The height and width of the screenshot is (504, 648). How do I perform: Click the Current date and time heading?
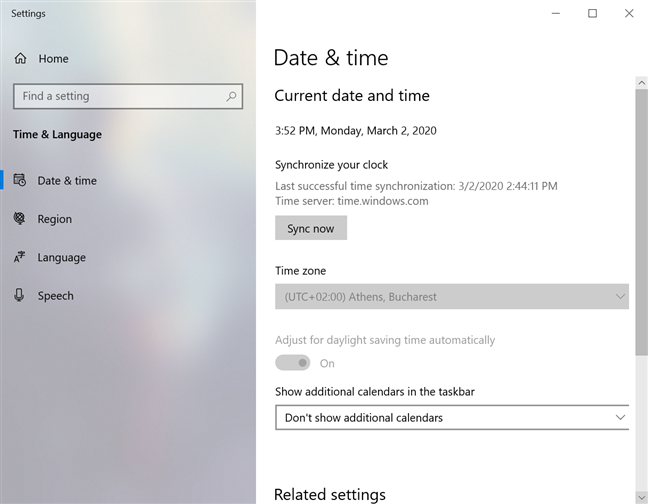352,95
